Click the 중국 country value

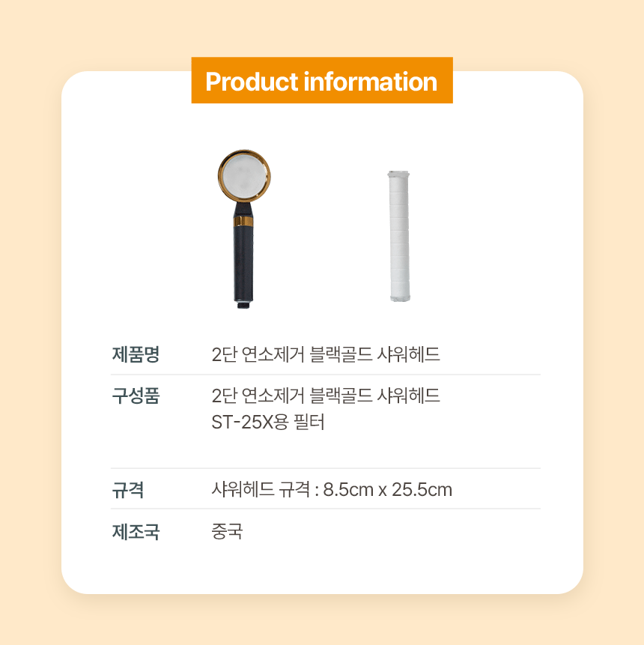click(x=228, y=532)
